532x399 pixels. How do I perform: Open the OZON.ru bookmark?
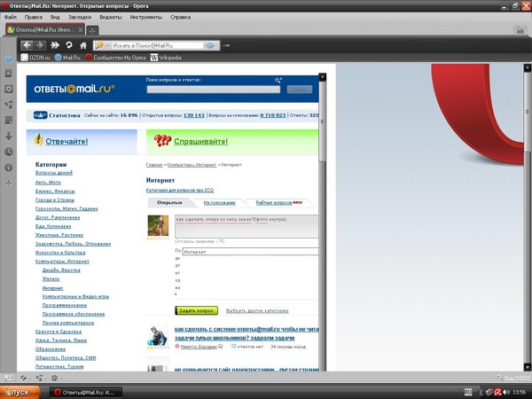[35, 58]
